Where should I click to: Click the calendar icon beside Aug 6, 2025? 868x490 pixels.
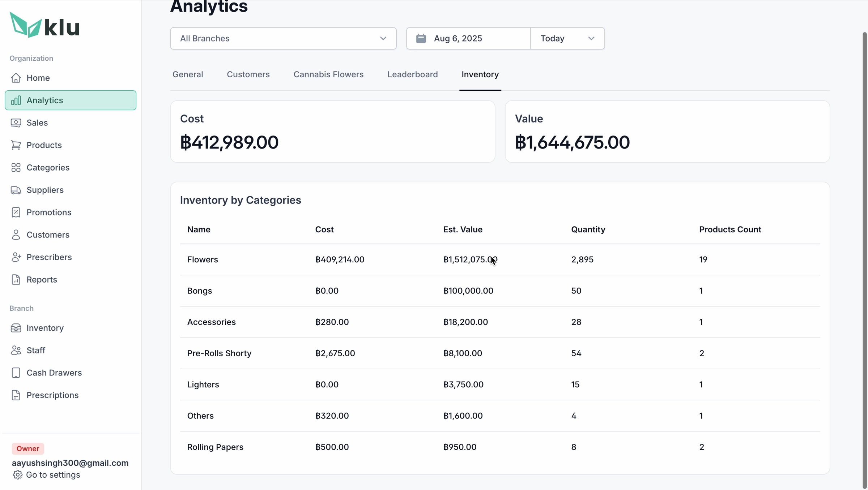(x=421, y=38)
